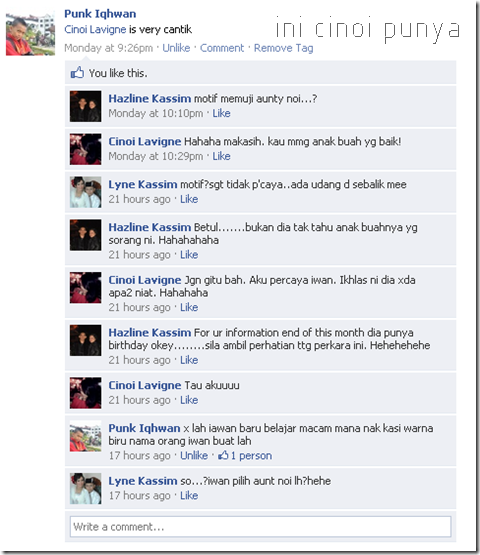Like Cinoi Lavigne's 'Tau akuuuu' comment
This screenshot has height=555, width=480.
click(189, 400)
